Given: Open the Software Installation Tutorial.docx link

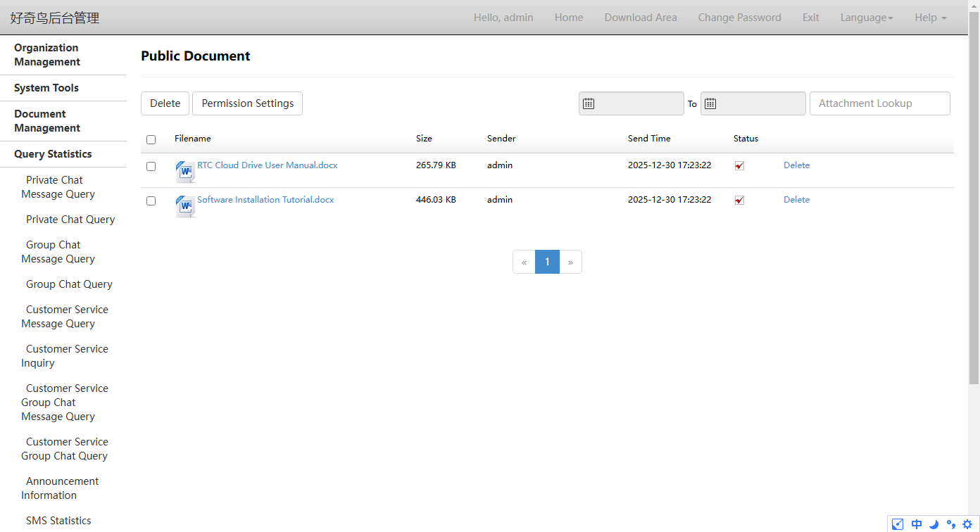Looking at the screenshot, I should pos(265,200).
